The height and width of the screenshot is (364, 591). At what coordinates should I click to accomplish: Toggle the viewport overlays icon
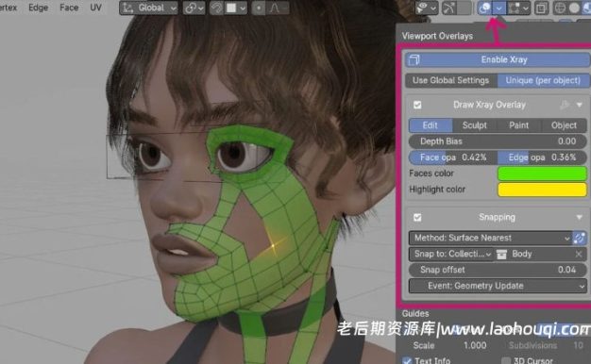click(x=484, y=8)
